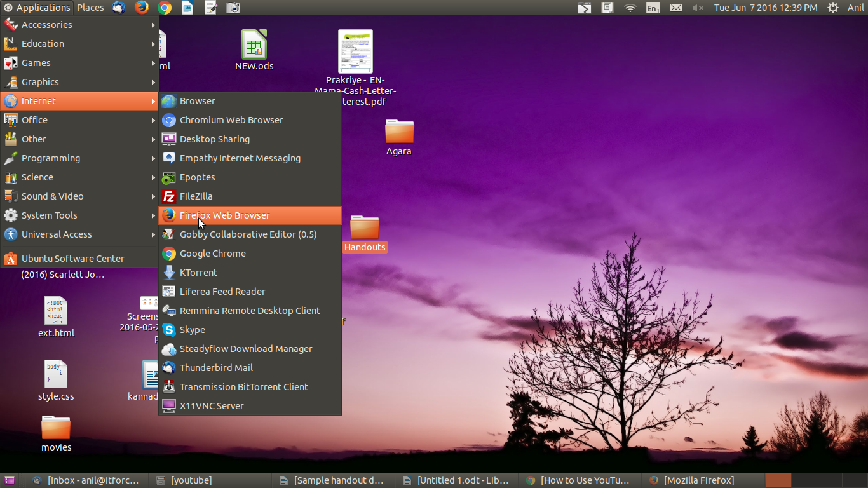Open the En keyboard input indicator

[653, 8]
